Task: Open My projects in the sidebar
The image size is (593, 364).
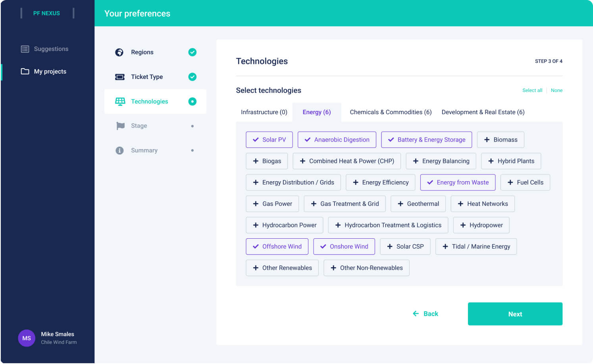Action: (44, 71)
